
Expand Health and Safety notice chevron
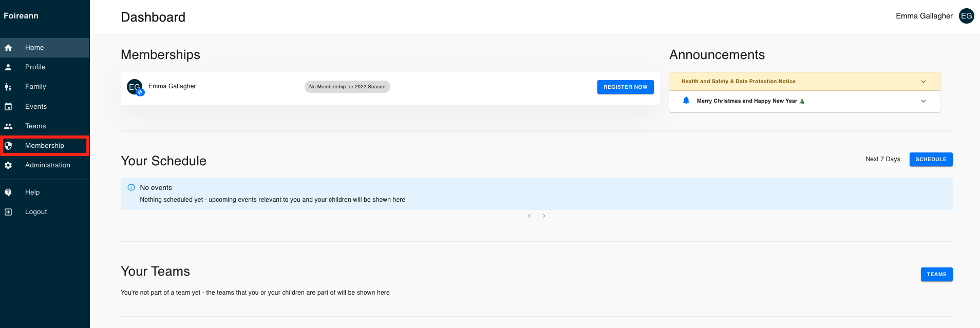(x=924, y=82)
